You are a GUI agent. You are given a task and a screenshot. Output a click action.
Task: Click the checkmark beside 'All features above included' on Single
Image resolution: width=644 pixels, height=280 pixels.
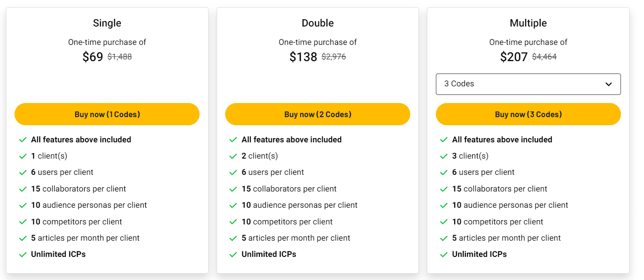[23, 139]
